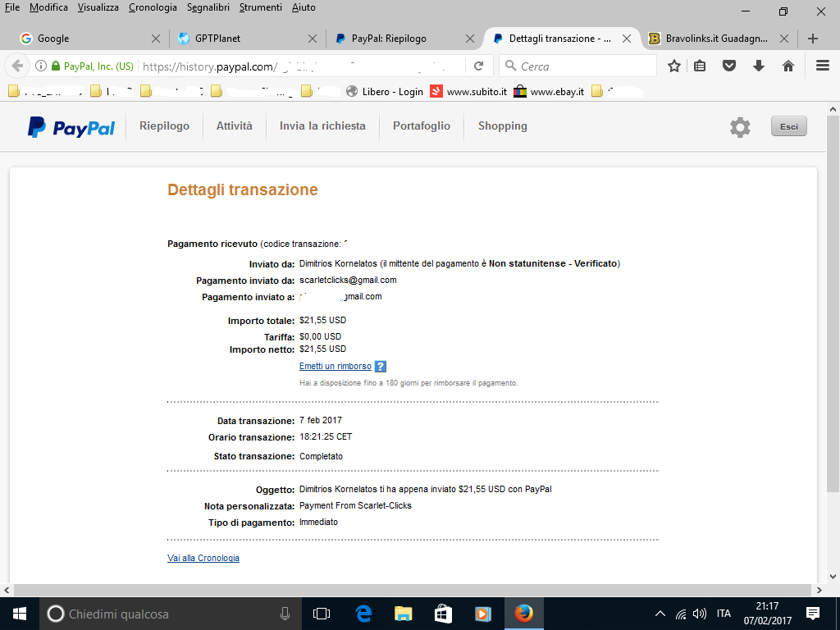Click the Pocket icon in toolbar

coord(729,66)
